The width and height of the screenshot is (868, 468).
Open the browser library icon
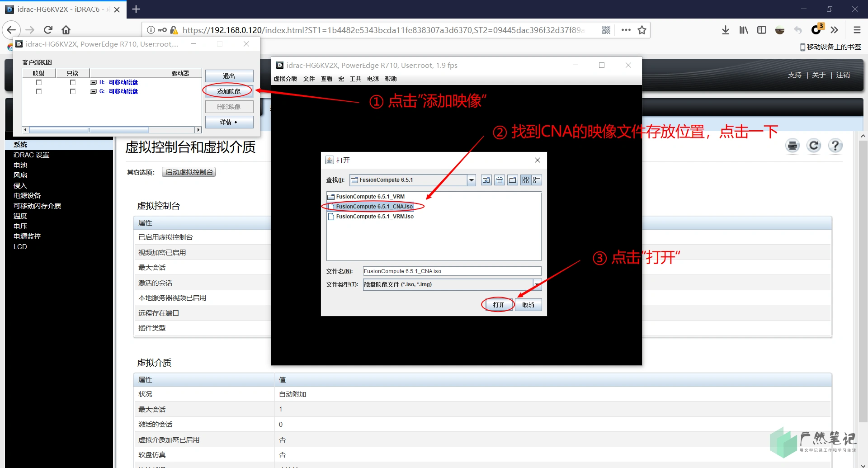pyautogui.click(x=744, y=30)
